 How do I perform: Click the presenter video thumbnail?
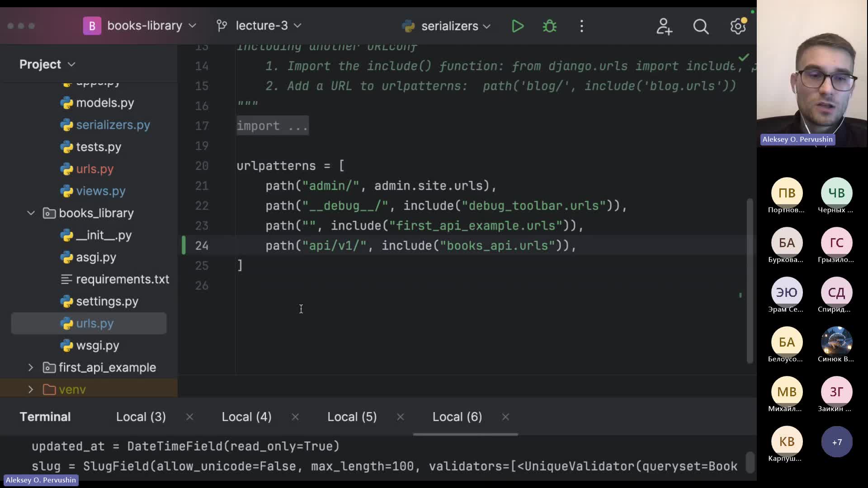pyautogui.click(x=812, y=73)
